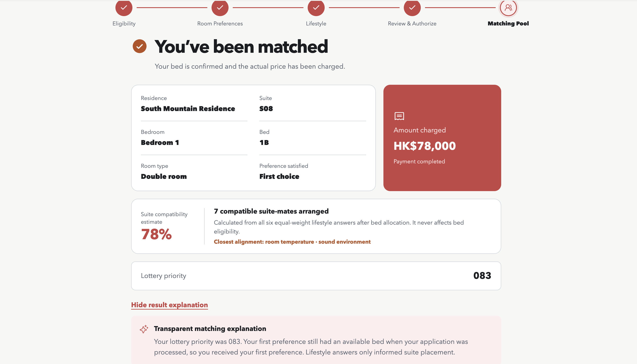
Task: Click the South Mountain Residence value
Action: pyautogui.click(x=188, y=108)
